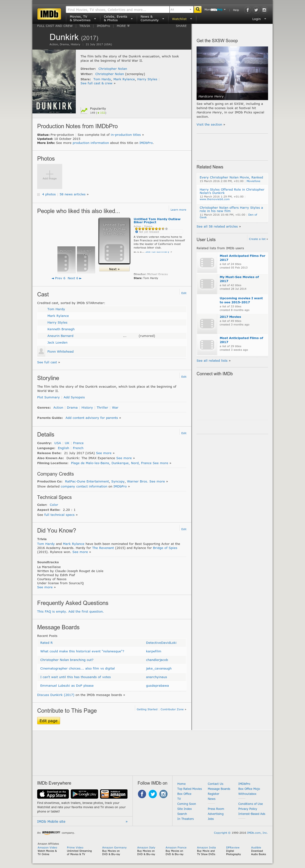Image resolution: width=305 pixels, height=868 pixels.
Task: Click Create a list link
Action: (257, 239)
